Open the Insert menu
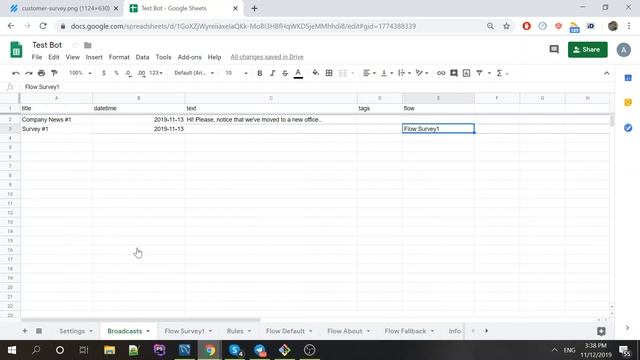Screen dimensions: 640x360 [x=94, y=57]
